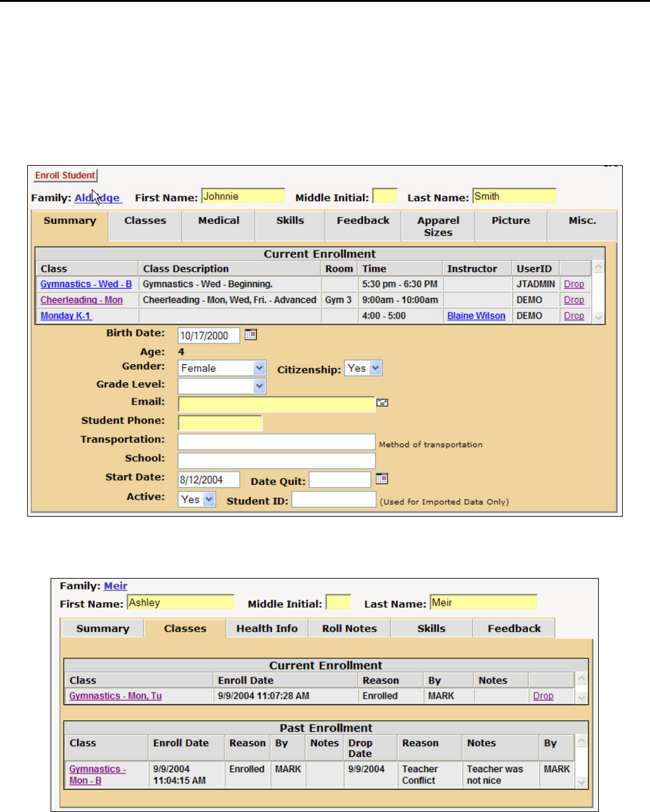Open instructor Blaine Wilson link
The width and height of the screenshot is (650, 812).
476,316
